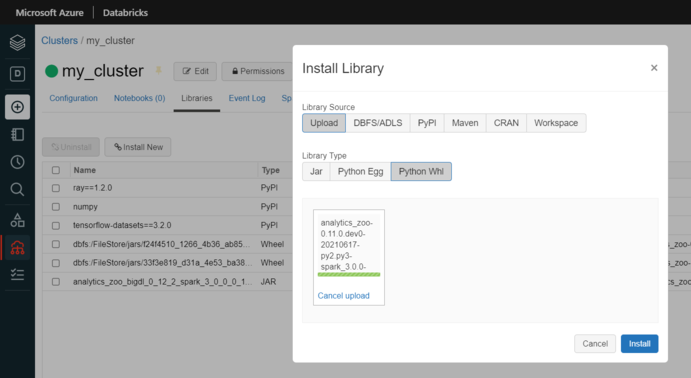Click the blue Install button
The height and width of the screenshot is (378, 691).
coord(639,344)
